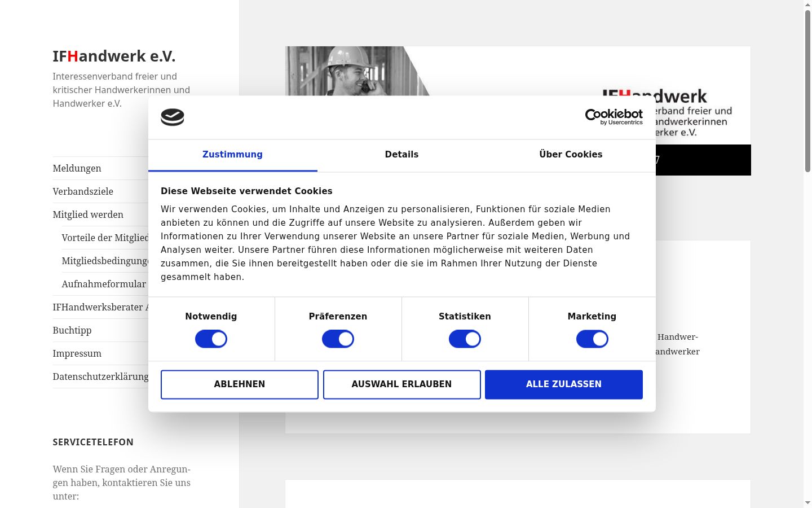Screen dimensions: 812x508
Task: Click the SERVICETELEFON sidebar heading
Action: tap(93, 442)
